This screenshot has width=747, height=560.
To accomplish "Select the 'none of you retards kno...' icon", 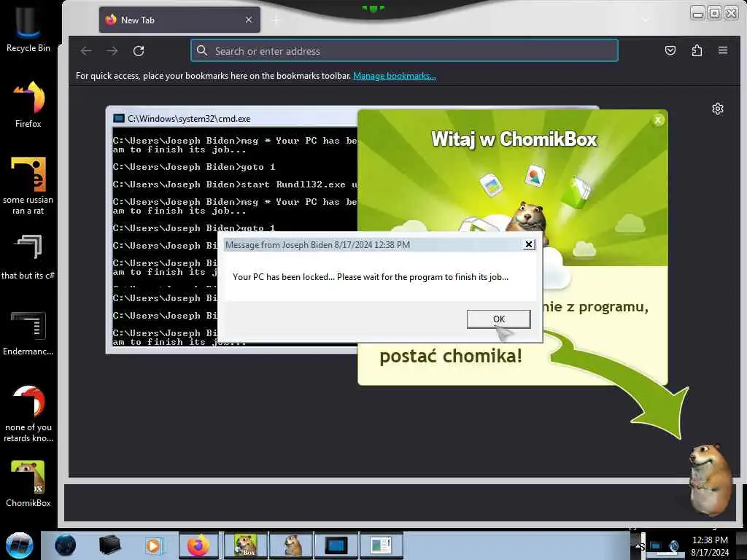I will [x=28, y=413].
